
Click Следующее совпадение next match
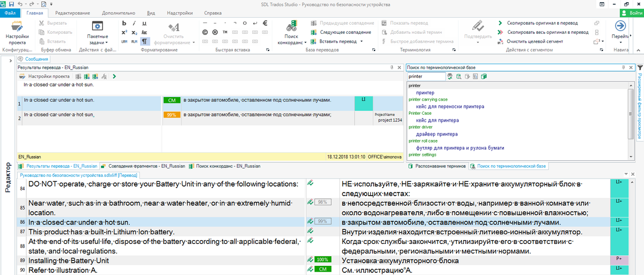coord(341,32)
